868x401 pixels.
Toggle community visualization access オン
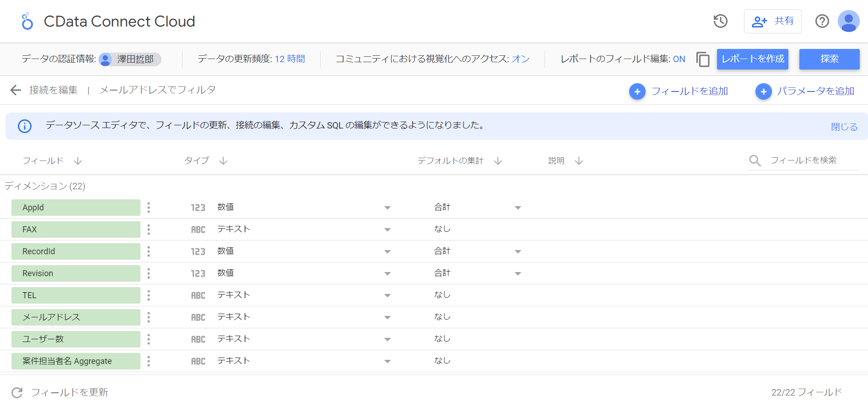pyautogui.click(x=520, y=59)
